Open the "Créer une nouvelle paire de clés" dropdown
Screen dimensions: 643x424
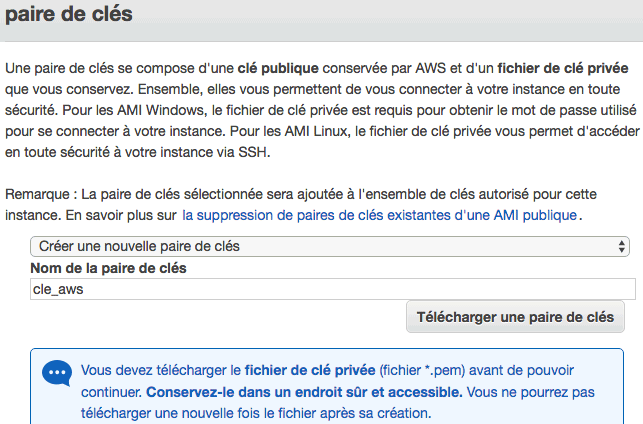(x=330, y=246)
